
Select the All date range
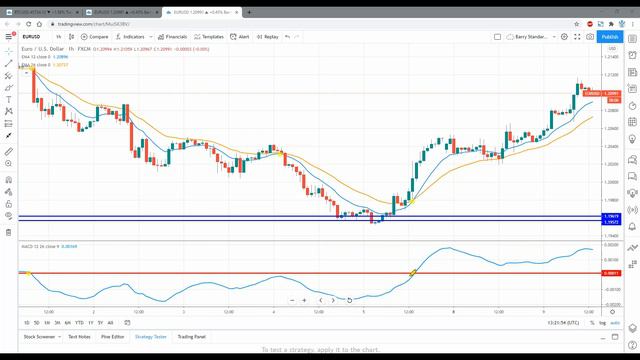point(110,323)
